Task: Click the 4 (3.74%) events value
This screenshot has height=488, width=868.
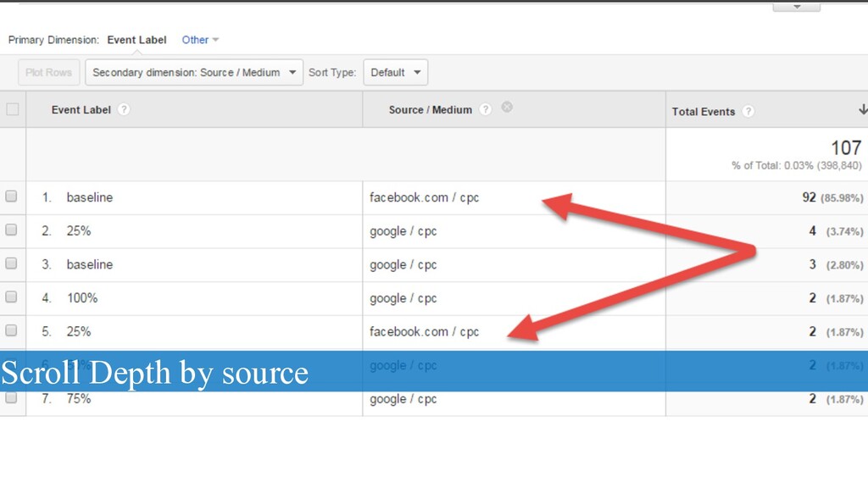Action: 836,231
